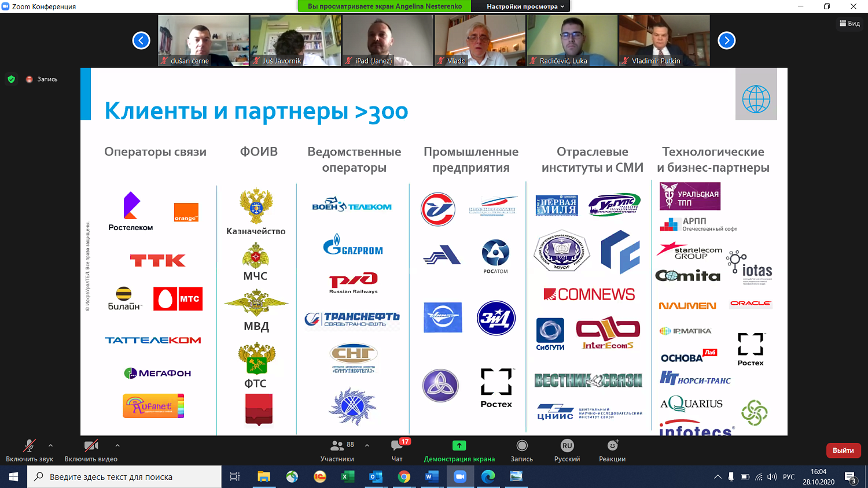Open Google Chrome from taskbar
Image resolution: width=868 pixels, height=488 pixels.
coord(404,476)
